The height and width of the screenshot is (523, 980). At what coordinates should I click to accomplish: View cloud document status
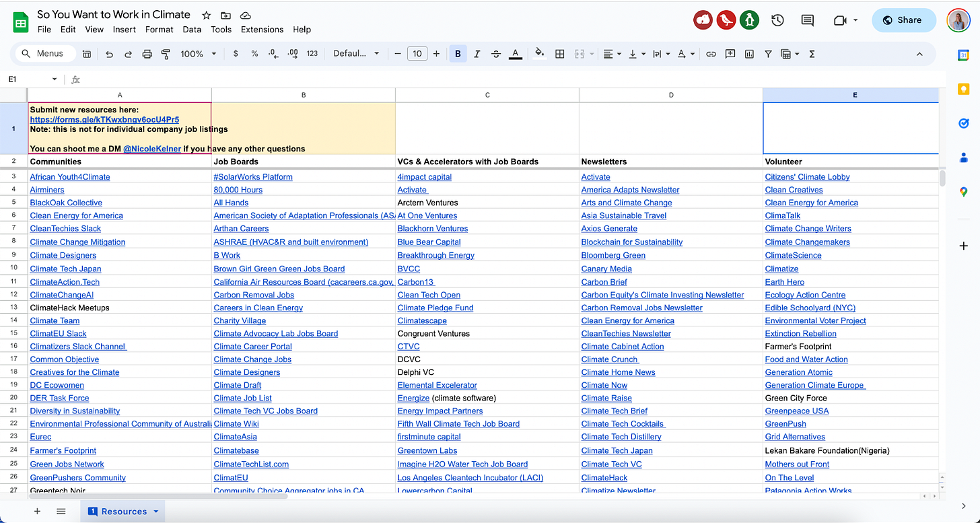tap(245, 15)
